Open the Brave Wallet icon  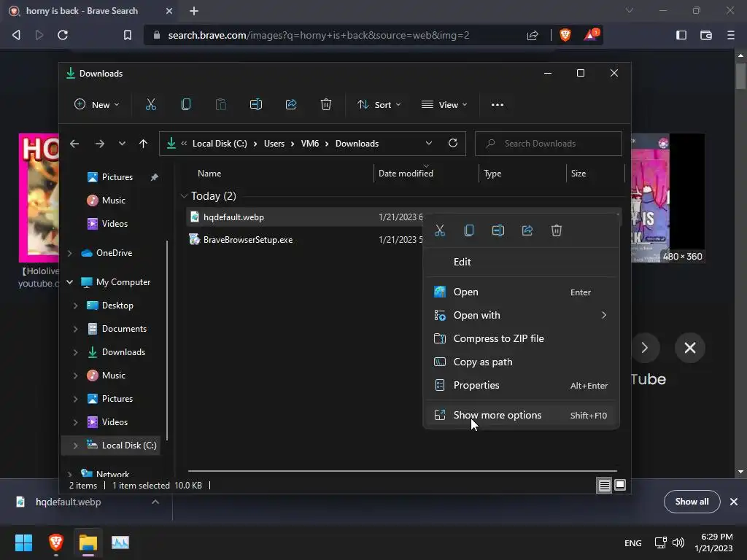(x=706, y=35)
